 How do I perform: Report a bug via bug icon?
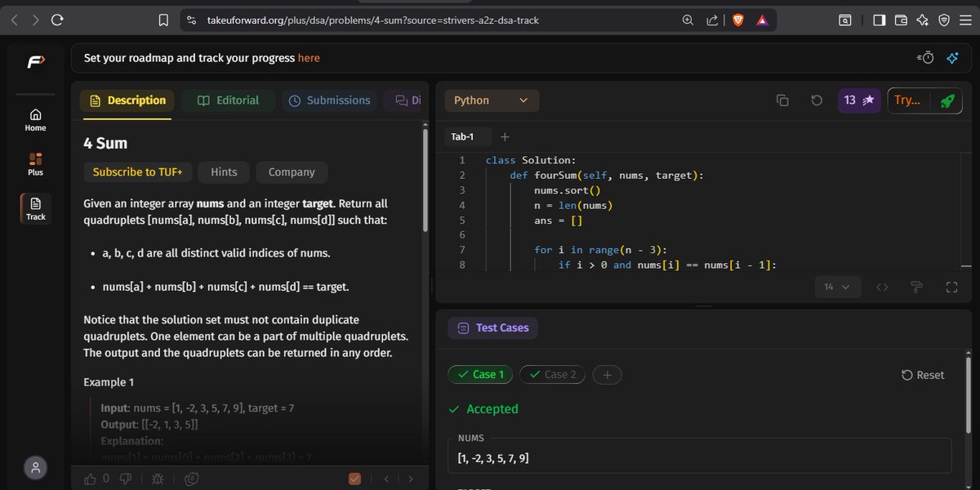coord(158,479)
